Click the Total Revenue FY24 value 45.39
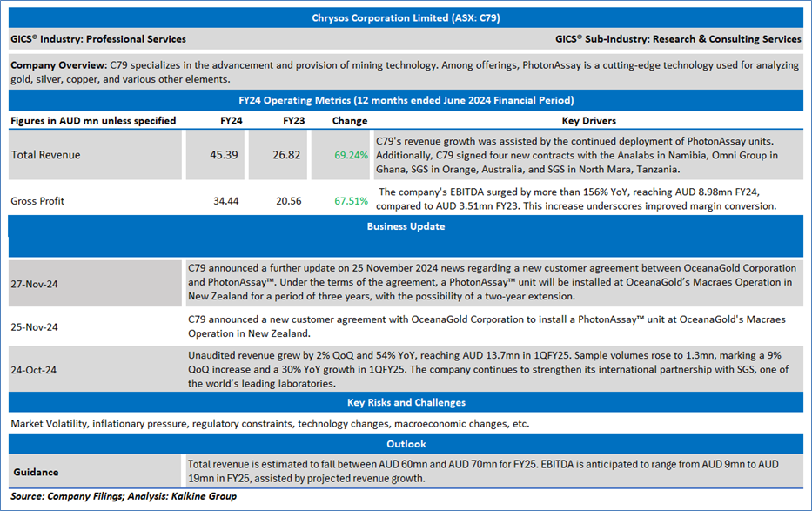The image size is (812, 511). pos(224,155)
